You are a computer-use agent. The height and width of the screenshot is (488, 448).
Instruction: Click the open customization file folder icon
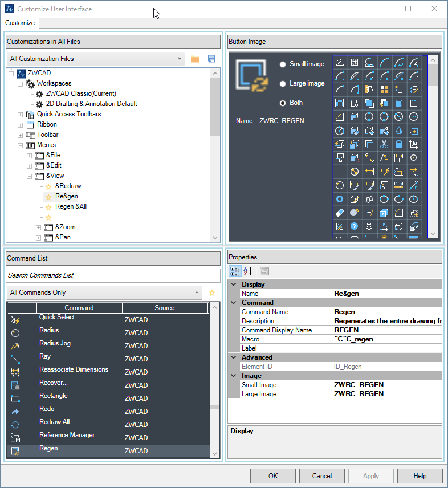pyautogui.click(x=195, y=59)
